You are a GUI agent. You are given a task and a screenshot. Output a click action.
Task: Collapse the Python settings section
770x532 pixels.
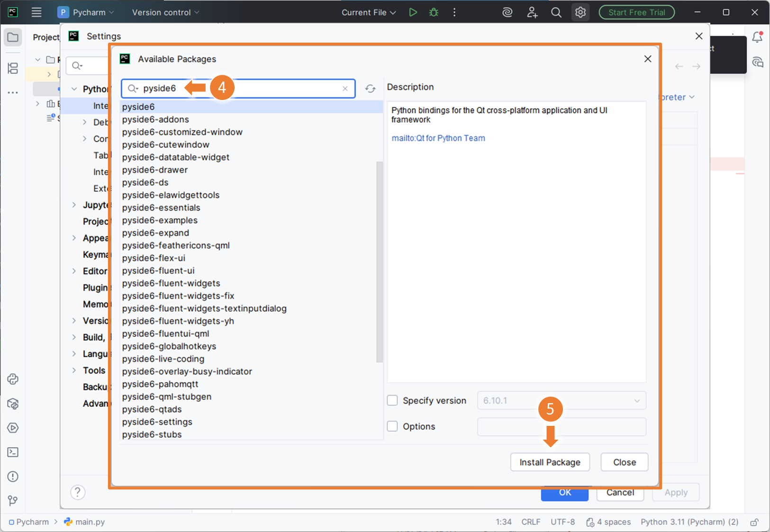74,89
